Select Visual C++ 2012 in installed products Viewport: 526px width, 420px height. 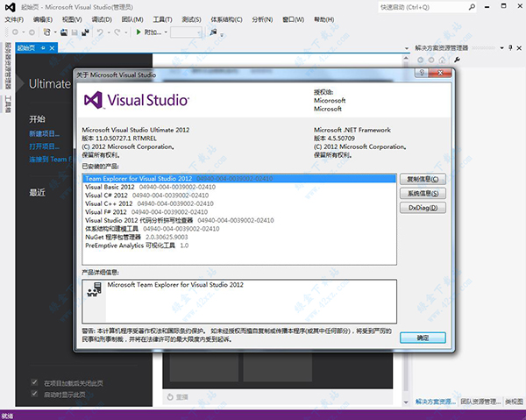(x=239, y=203)
